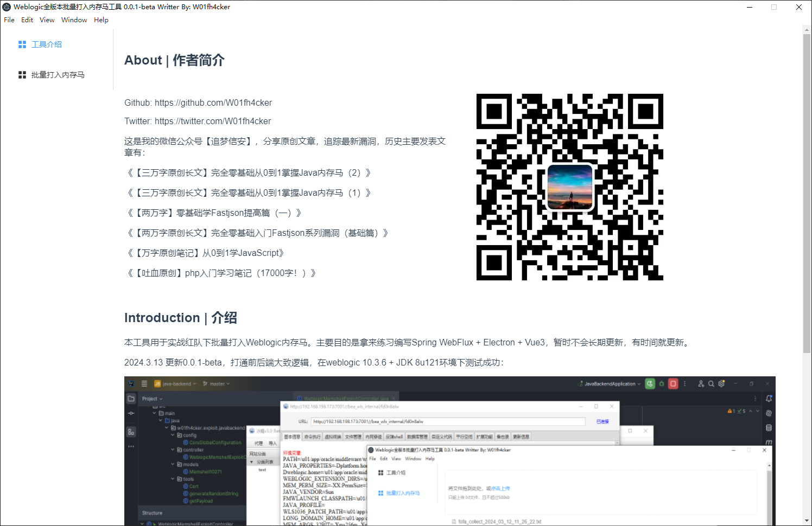Maximize the Weblogic tool window
Image resolution: width=812 pixels, height=526 pixels.
(774, 7)
